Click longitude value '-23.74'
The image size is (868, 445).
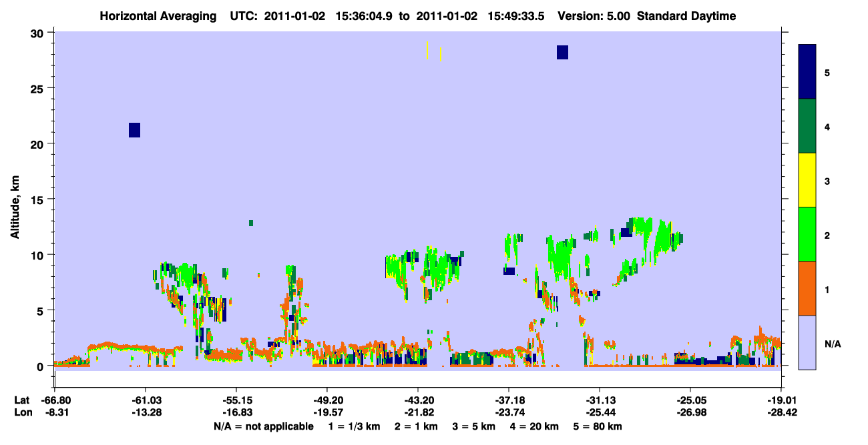[508, 413]
